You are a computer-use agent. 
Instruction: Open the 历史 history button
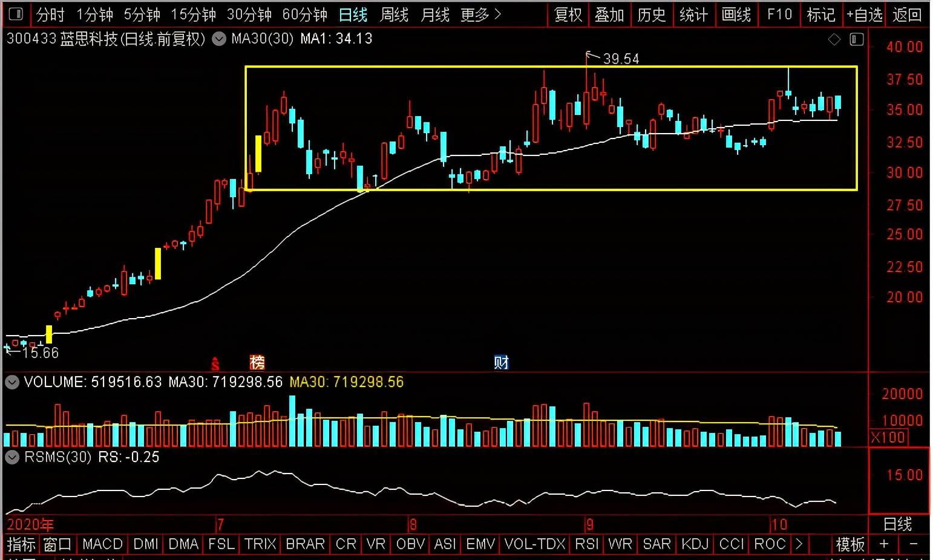tap(652, 15)
